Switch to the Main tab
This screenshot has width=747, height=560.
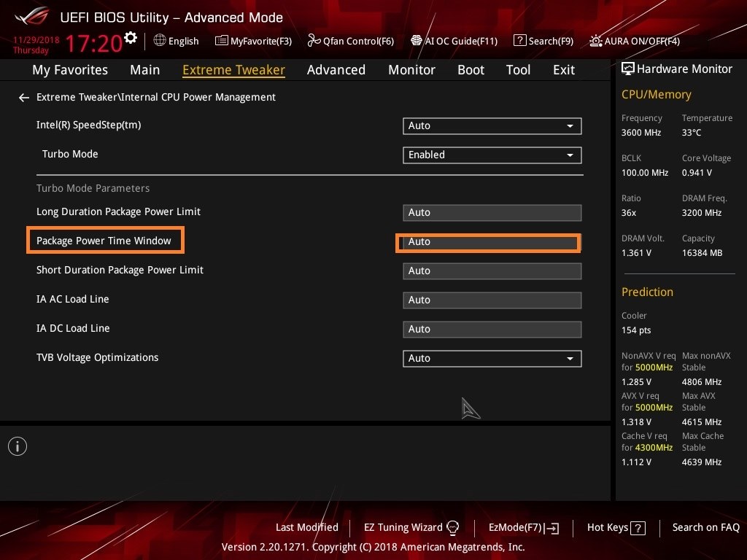point(145,70)
